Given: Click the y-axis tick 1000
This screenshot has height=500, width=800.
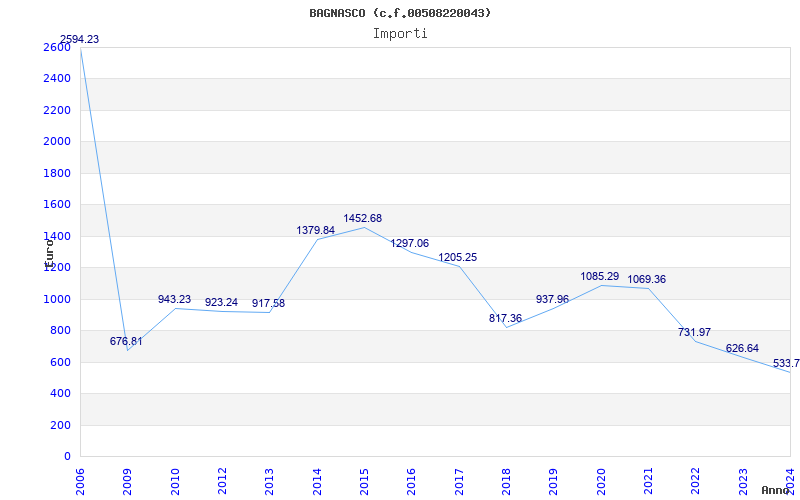Looking at the screenshot, I should click(57, 299).
